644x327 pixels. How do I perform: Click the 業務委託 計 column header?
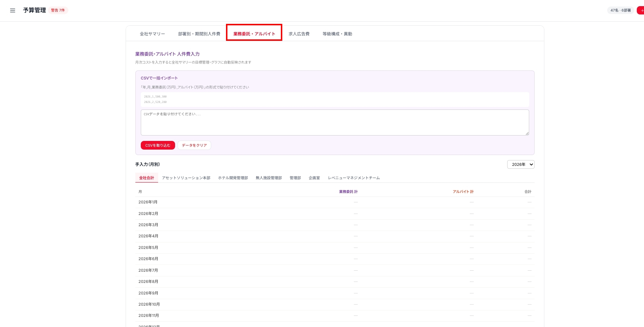tap(348, 192)
